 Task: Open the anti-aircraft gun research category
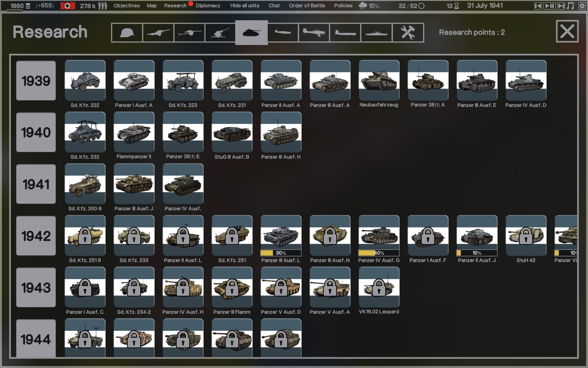tap(220, 33)
